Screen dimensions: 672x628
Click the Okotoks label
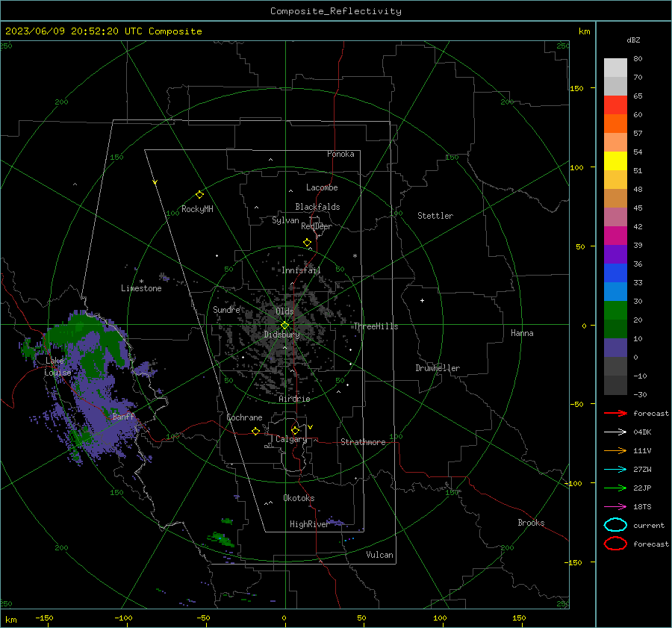tap(299, 498)
